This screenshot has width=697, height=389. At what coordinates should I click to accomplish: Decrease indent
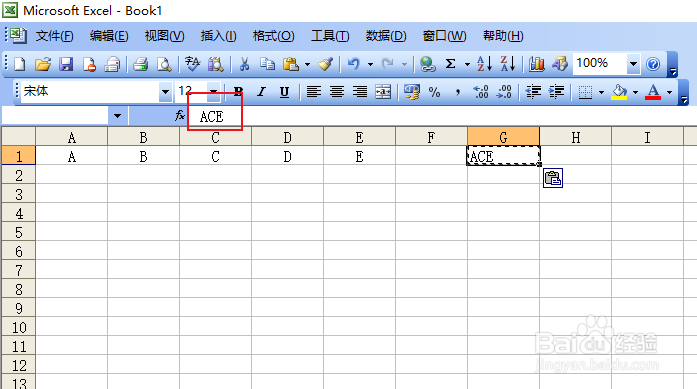point(533,92)
